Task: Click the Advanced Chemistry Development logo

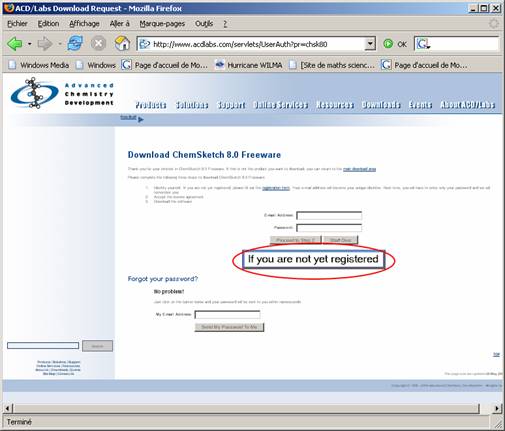Action: [x=63, y=94]
